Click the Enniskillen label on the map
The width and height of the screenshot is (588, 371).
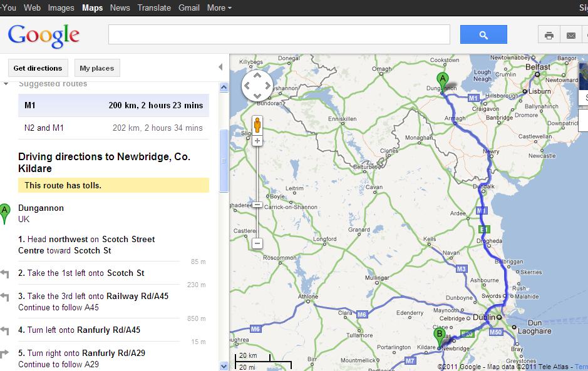click(343, 119)
